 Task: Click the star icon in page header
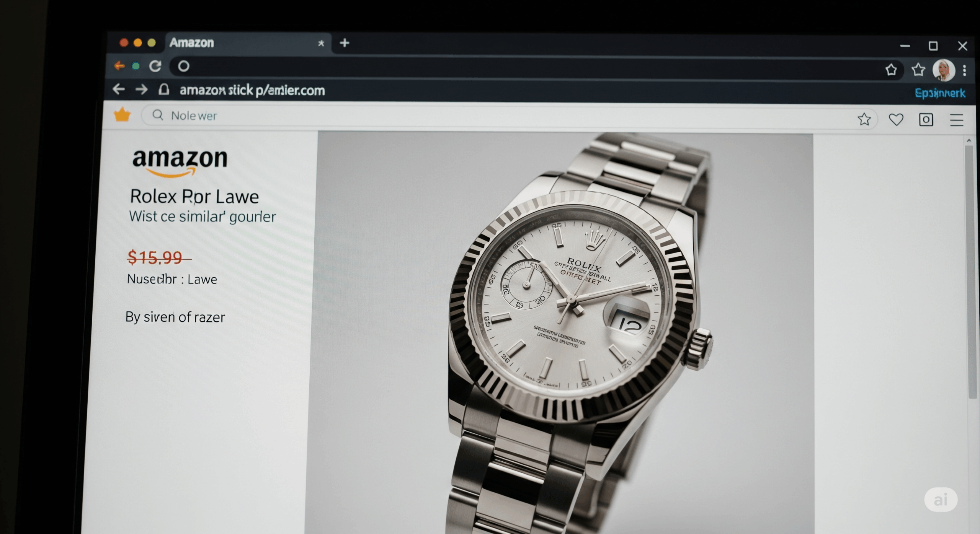[x=864, y=119]
